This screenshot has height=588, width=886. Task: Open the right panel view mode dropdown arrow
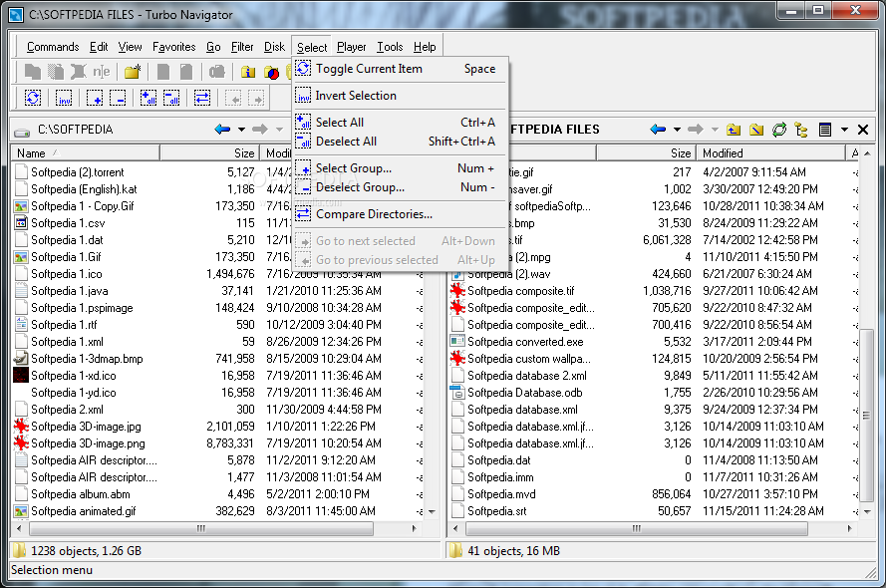point(844,130)
